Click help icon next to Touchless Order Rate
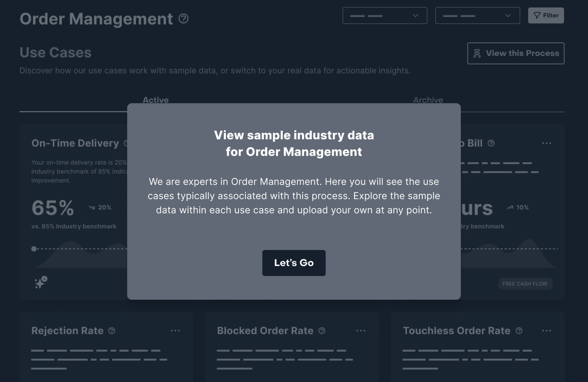The width and height of the screenshot is (588, 382). tap(519, 331)
